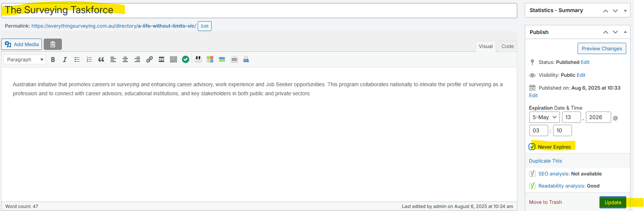Viewport: 644px width, 211px height.
Task: Align text center
Action: click(x=125, y=59)
